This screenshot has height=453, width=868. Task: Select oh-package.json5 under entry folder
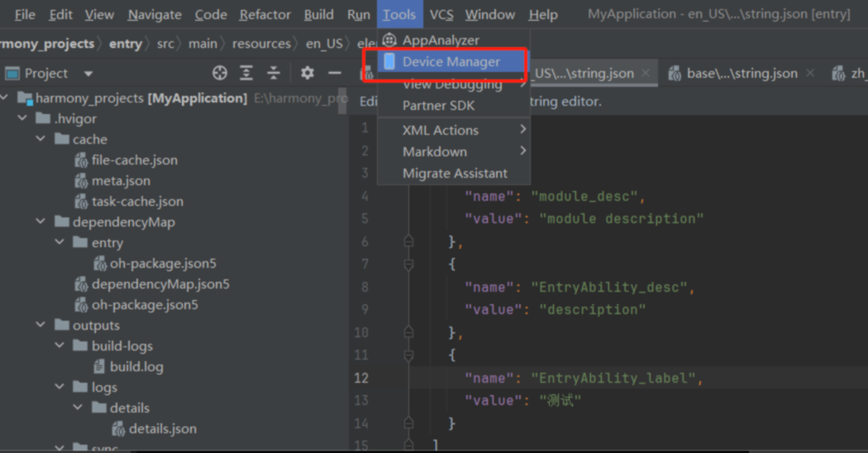[x=163, y=263]
